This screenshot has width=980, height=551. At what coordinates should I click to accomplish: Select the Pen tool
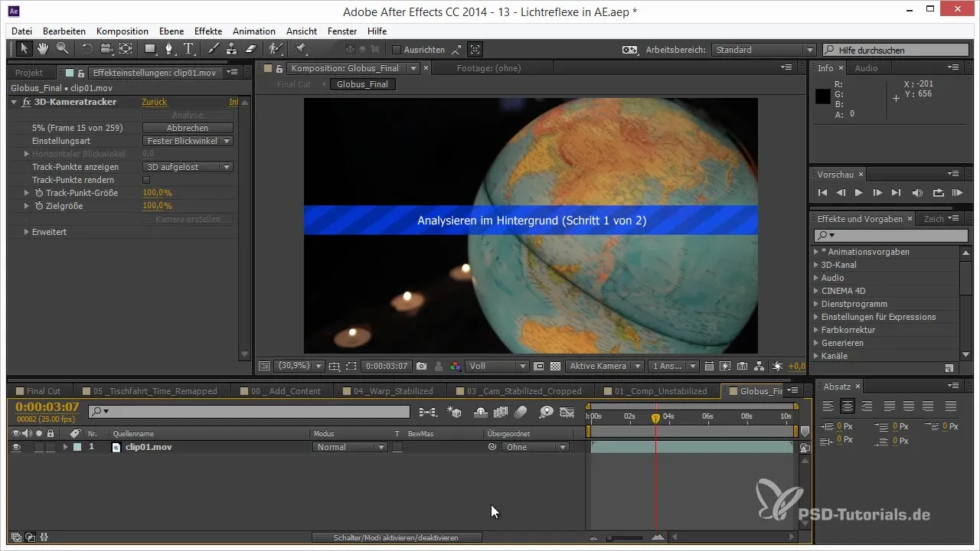click(x=170, y=49)
